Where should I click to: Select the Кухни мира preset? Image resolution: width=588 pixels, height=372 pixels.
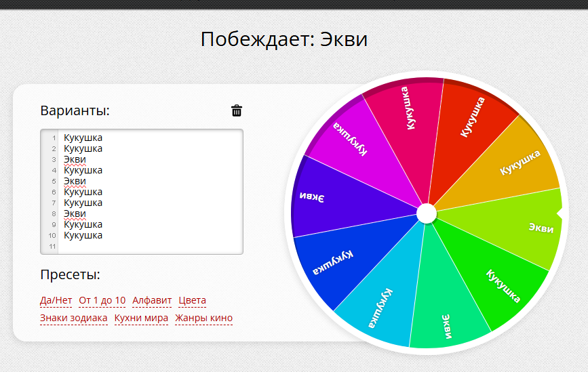(x=141, y=318)
